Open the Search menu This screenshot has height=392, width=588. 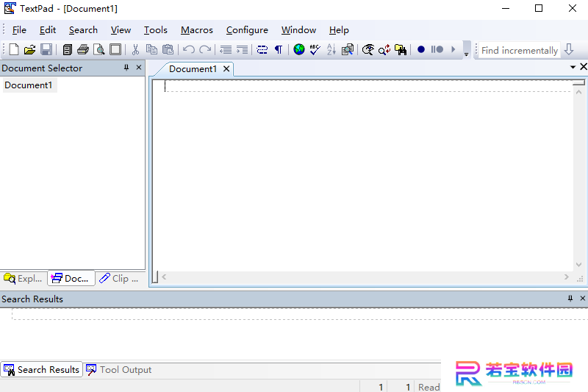click(83, 30)
